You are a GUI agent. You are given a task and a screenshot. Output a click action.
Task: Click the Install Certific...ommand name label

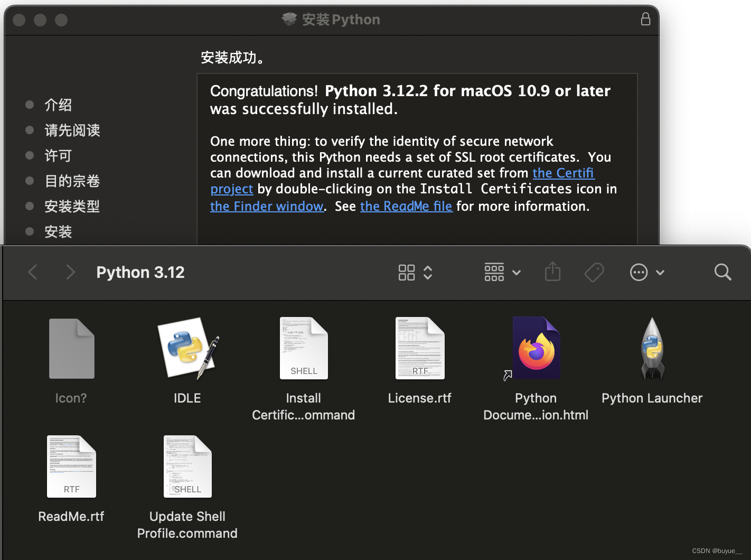304,407
